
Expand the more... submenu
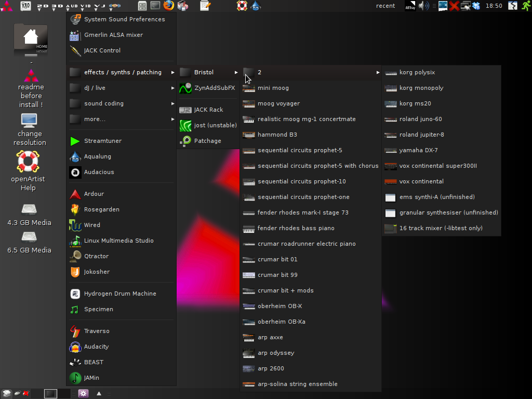point(122,119)
